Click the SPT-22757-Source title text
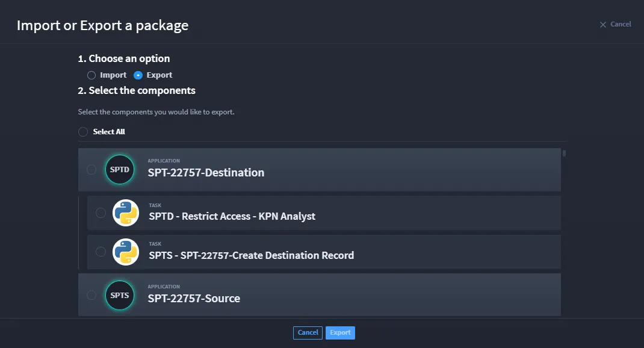644x348 pixels. (194, 298)
